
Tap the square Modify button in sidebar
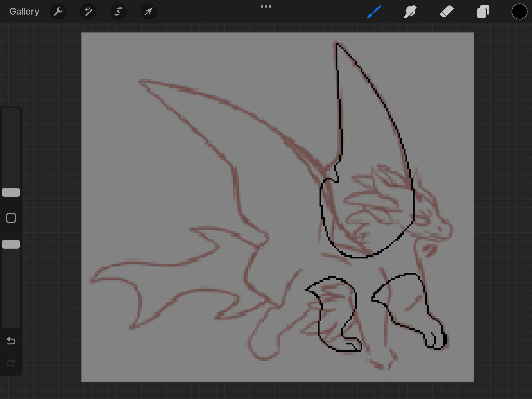(x=11, y=218)
